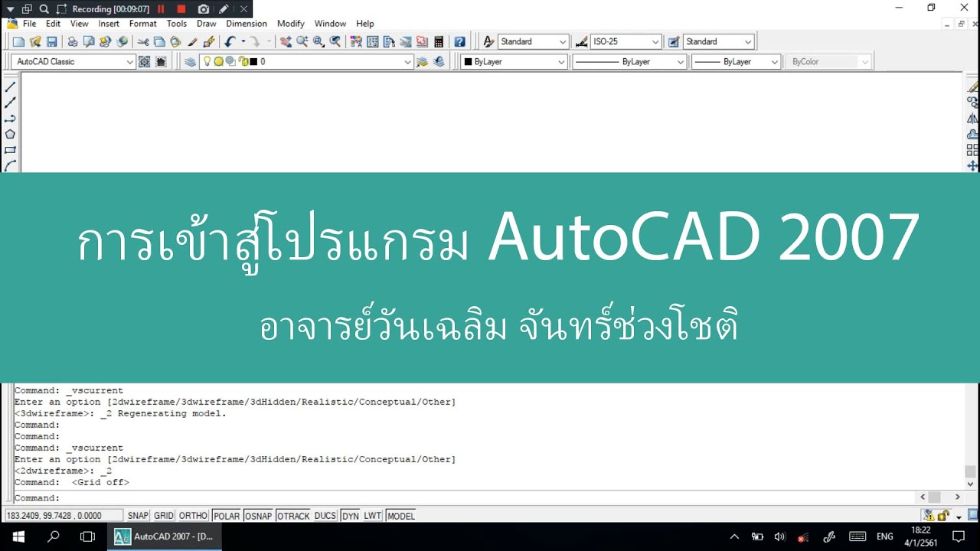Open the QuickCalc calculator icon
The width and height of the screenshot is (980, 551).
tap(439, 42)
